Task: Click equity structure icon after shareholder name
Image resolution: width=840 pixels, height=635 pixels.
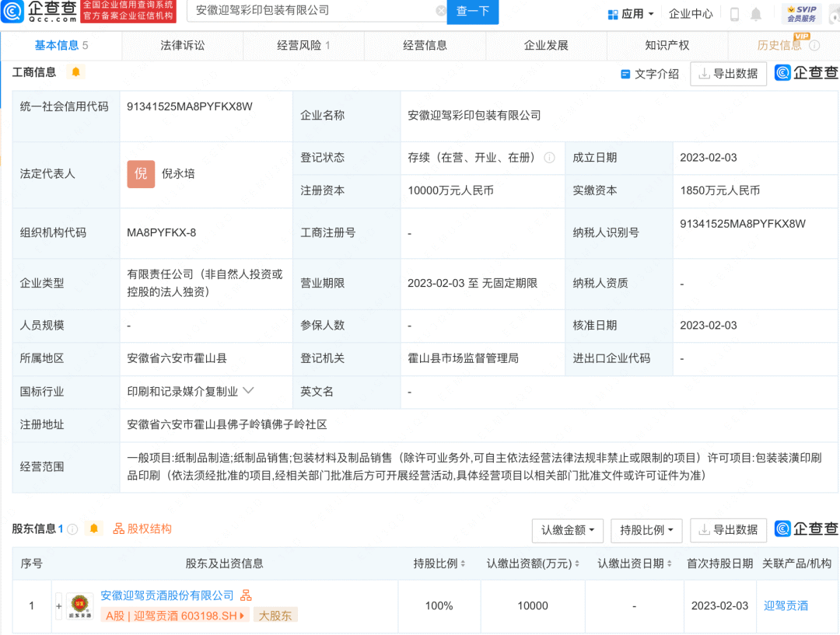Action: click(246, 595)
